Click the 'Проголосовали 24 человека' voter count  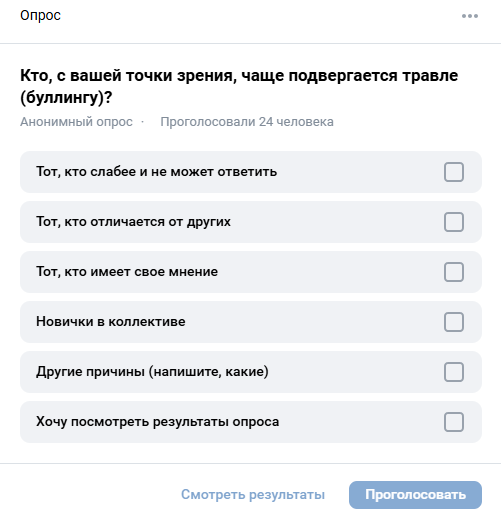pyautogui.click(x=247, y=122)
